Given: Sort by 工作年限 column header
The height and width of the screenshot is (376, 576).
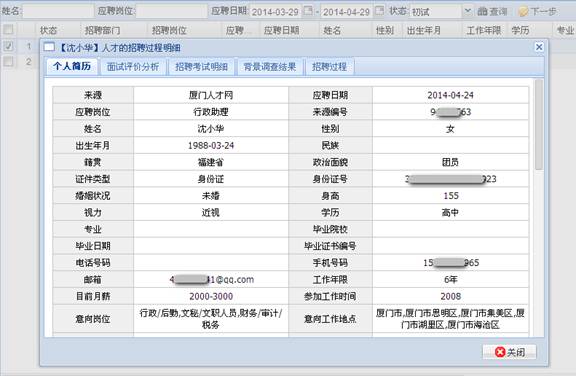Looking at the screenshot, I should click(x=484, y=30).
